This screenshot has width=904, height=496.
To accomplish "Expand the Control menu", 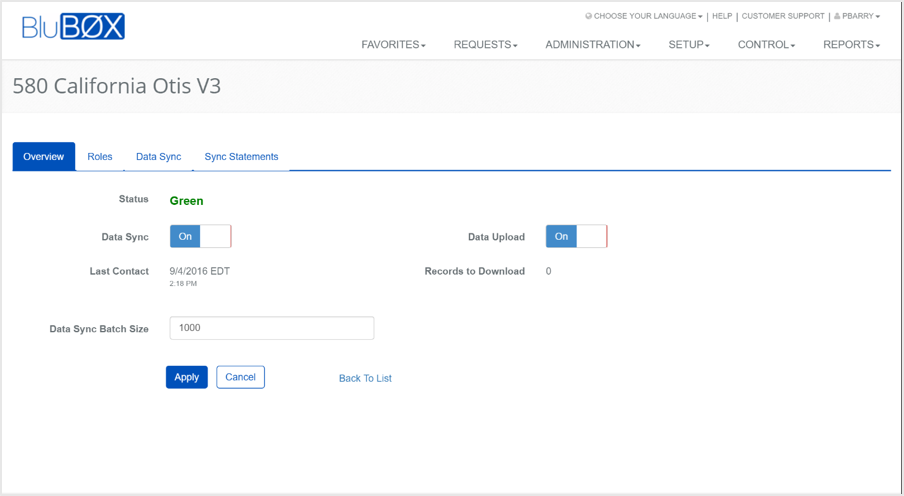I will pos(766,45).
